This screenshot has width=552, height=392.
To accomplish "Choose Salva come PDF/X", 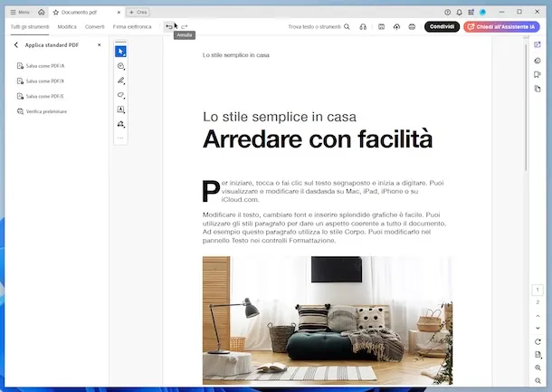I will [41, 81].
